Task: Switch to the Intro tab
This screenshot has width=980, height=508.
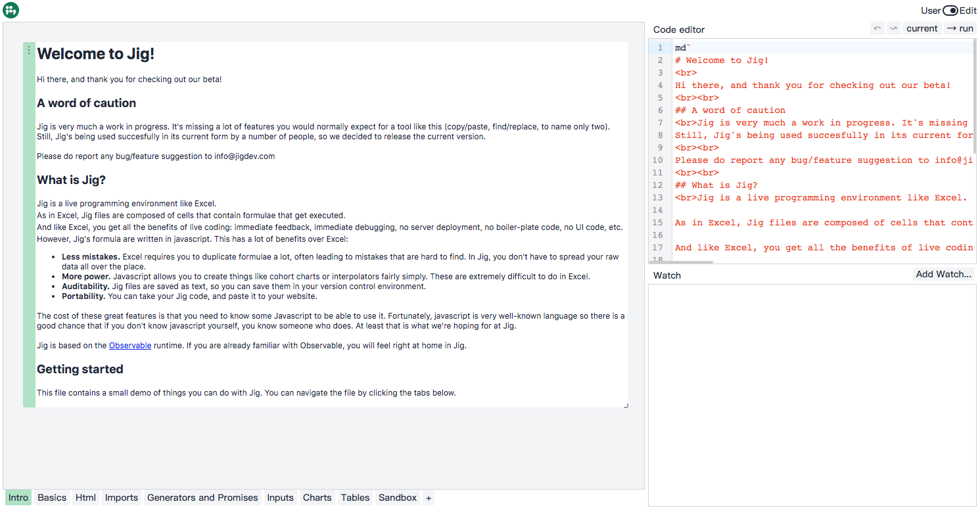Action: (18, 498)
